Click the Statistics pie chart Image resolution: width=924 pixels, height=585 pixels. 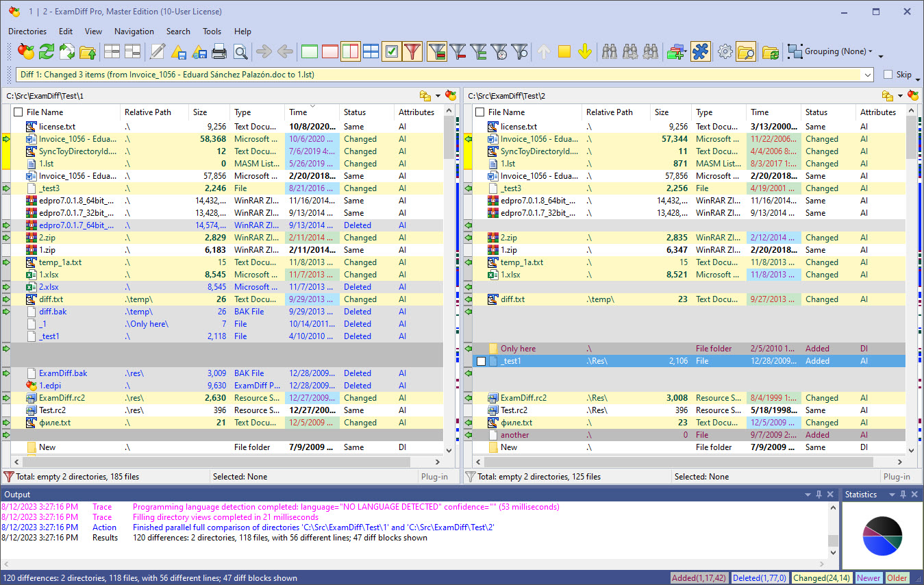(882, 536)
